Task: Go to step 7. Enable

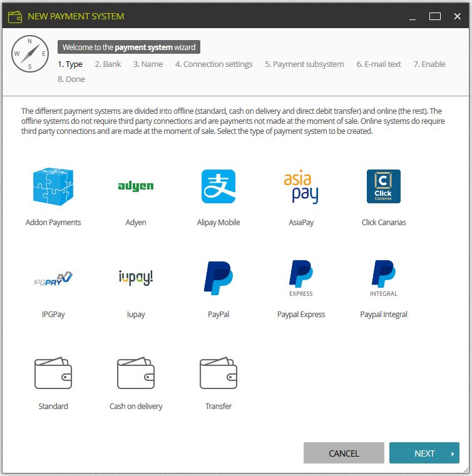Action: click(x=429, y=64)
